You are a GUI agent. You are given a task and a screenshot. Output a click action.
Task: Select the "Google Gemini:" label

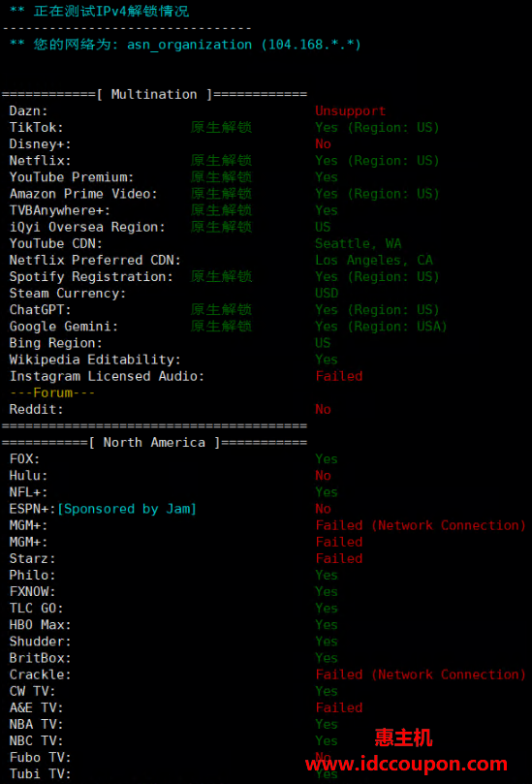pos(64,327)
